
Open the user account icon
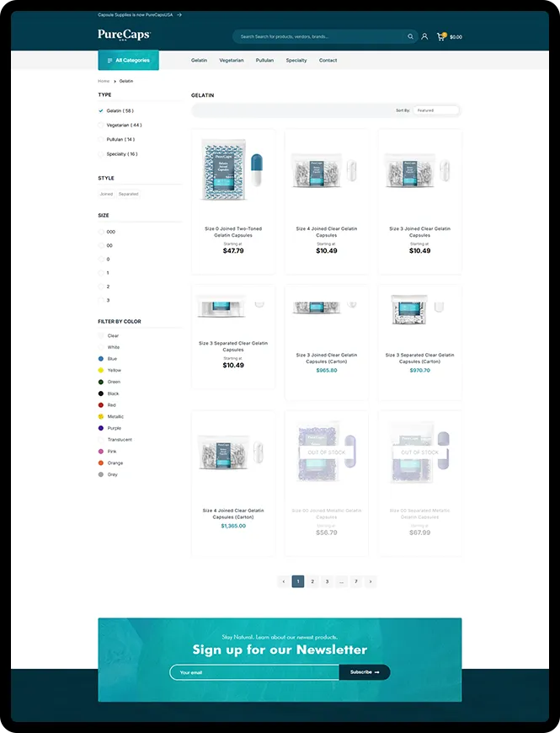pyautogui.click(x=424, y=36)
